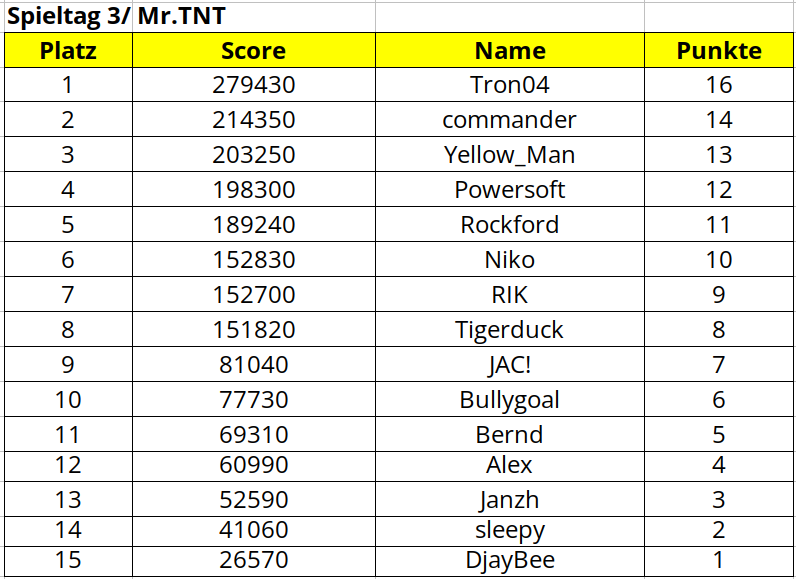Screen dimensions: 796x579
Task: Click on the Powersoft cell
Action: (510, 190)
